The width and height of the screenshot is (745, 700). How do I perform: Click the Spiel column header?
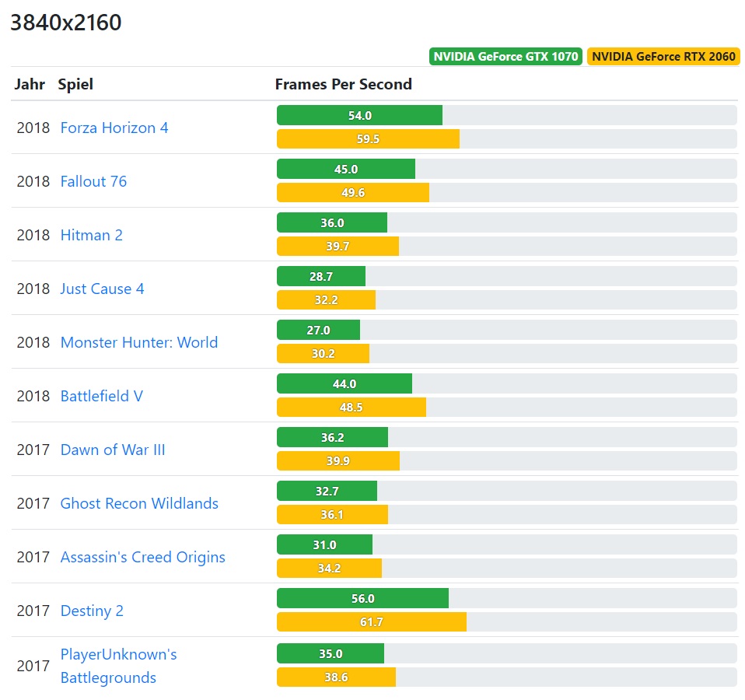(75, 85)
